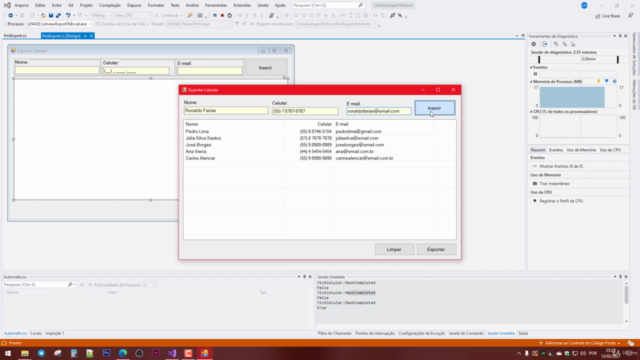Switch to Pontos de Interrupção tab
The width and height of the screenshot is (640, 360).
click(375, 333)
